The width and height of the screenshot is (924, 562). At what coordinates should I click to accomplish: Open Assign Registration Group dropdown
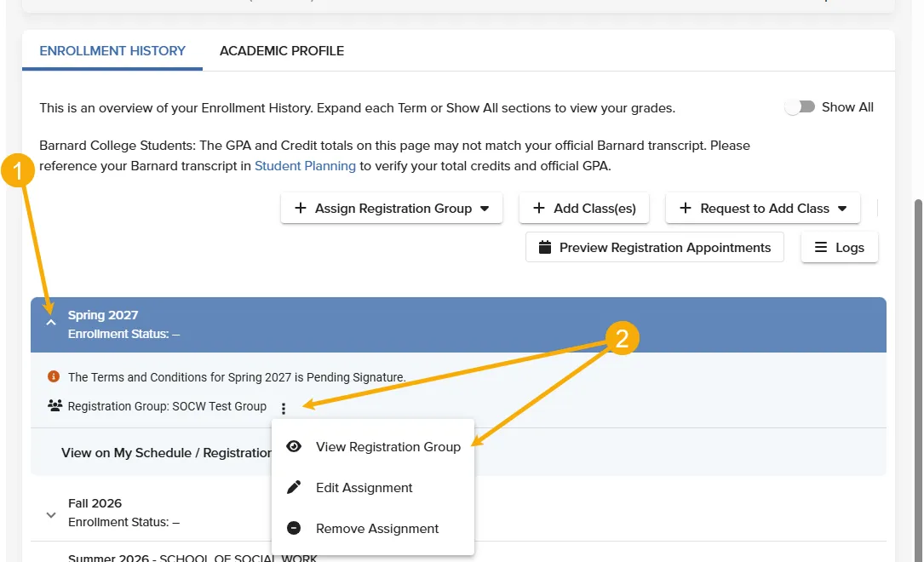[391, 208]
